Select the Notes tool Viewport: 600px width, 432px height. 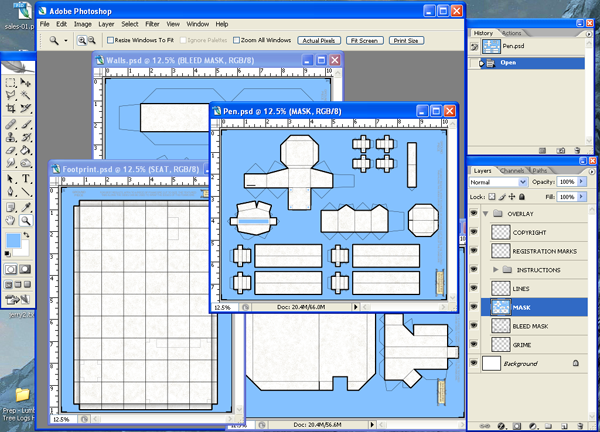(11, 207)
